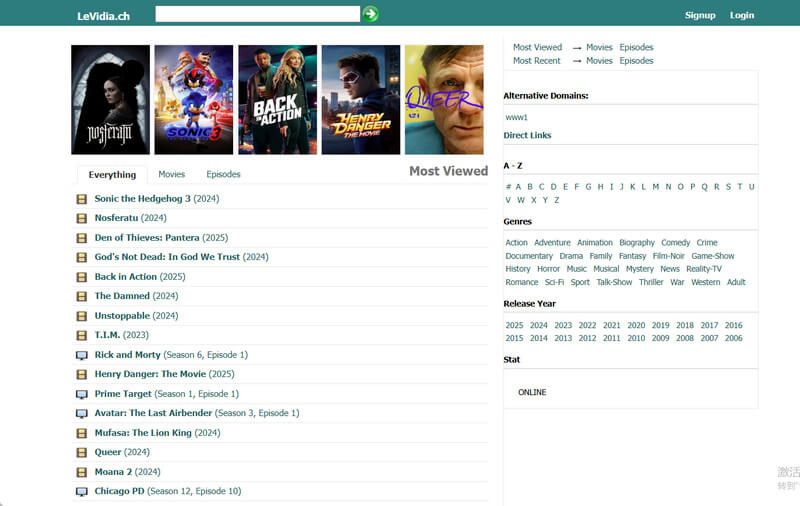This screenshot has width=800, height=506.
Task: Open the Nosferatu poster thumbnail
Action: (111, 99)
